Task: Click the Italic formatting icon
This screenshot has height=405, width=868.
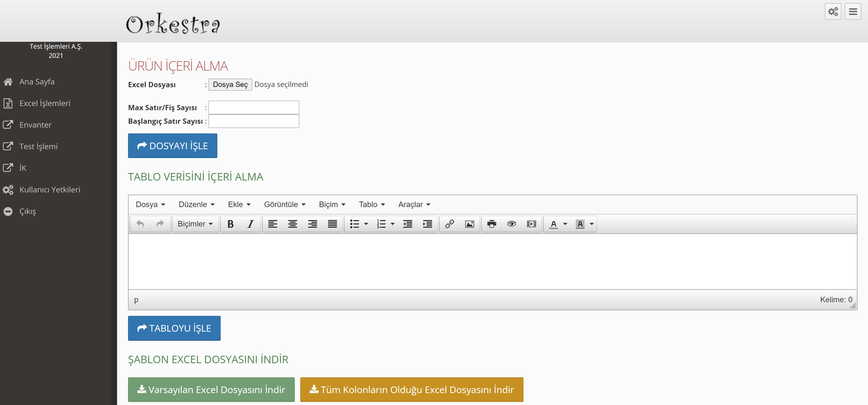Action: click(250, 224)
